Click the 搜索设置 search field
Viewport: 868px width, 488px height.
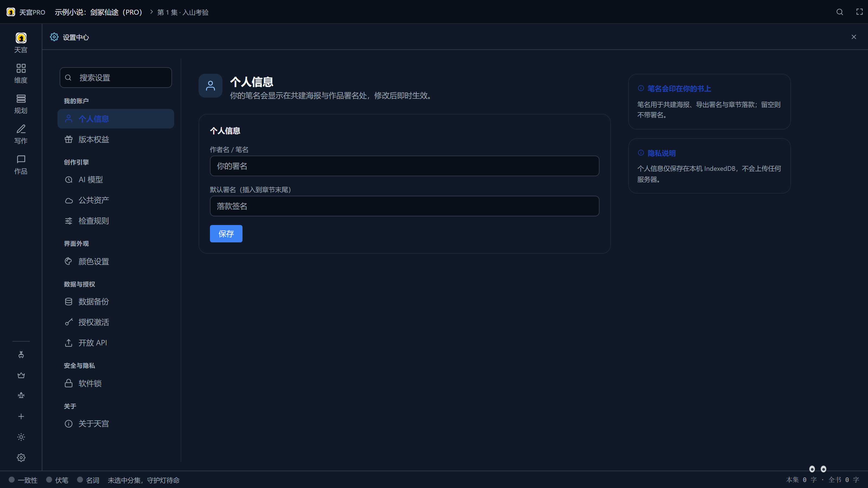(116, 78)
